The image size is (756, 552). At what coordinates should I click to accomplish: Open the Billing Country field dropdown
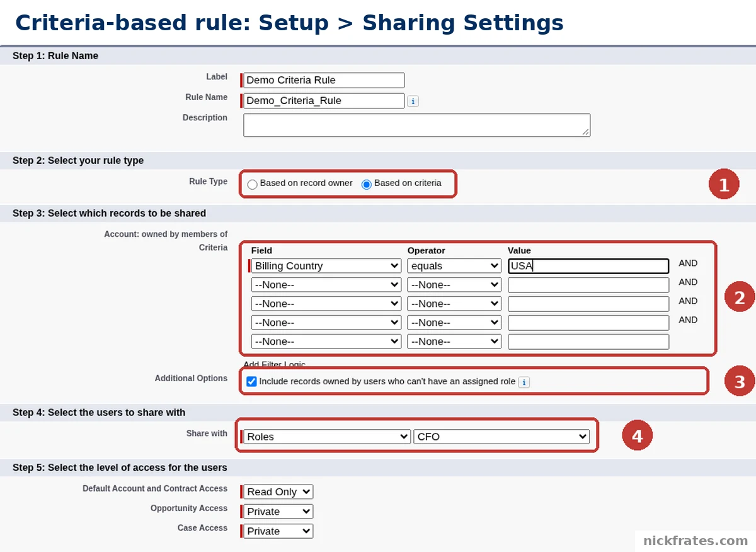(326, 266)
